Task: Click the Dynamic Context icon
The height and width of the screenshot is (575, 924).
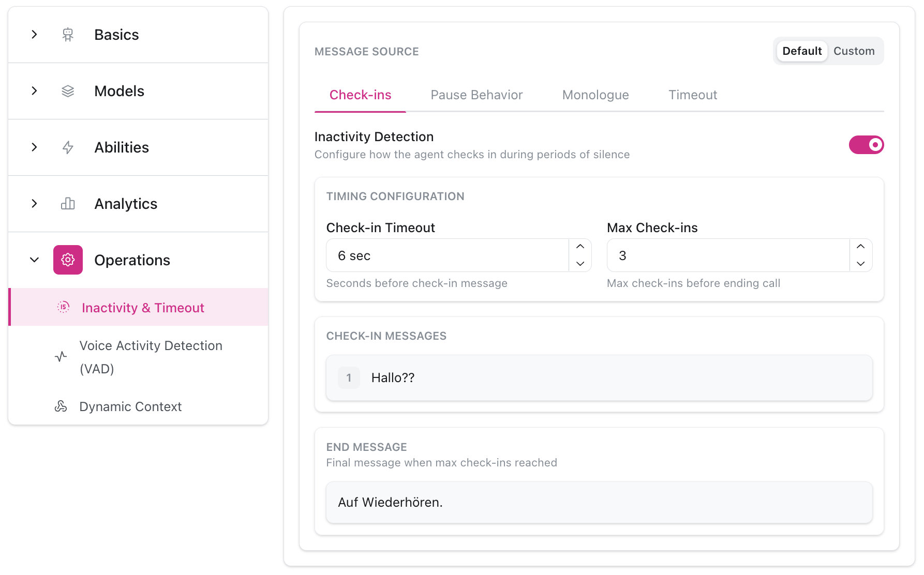Action: 61,406
